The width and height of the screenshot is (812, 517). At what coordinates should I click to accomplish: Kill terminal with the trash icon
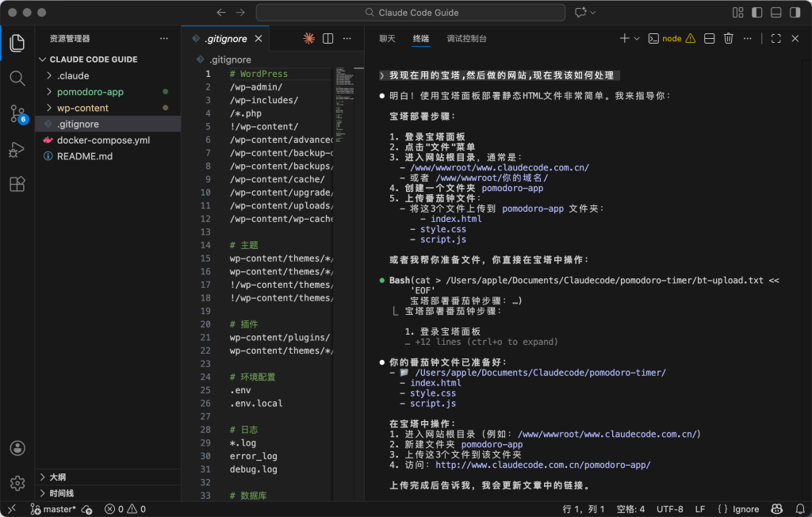click(x=728, y=38)
